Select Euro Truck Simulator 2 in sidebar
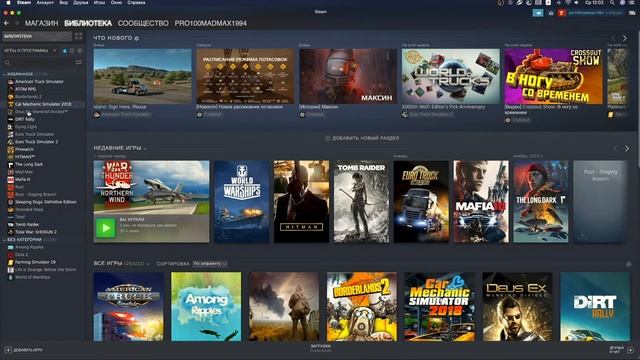640x360 pixels. coord(36,142)
